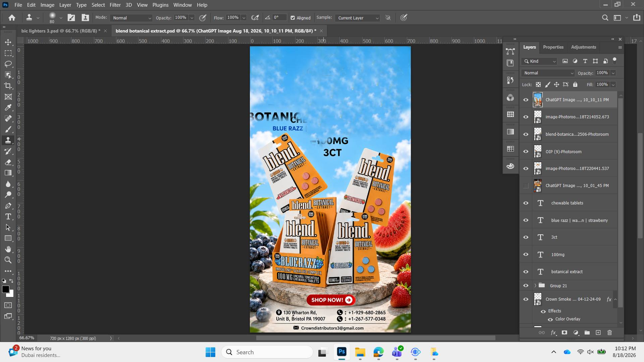Viewport: 644px width, 362px height.
Task: Select the Eraser tool
Action: (x=8, y=162)
